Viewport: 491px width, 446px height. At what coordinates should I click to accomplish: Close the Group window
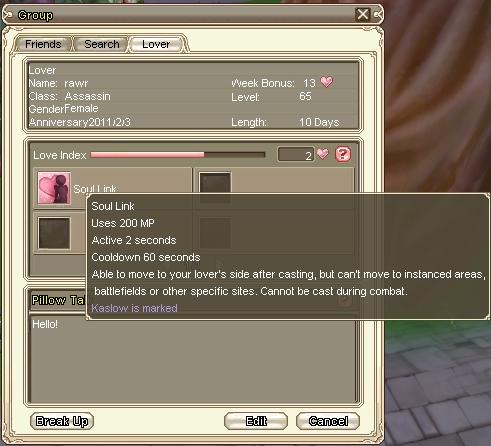[x=363, y=14]
